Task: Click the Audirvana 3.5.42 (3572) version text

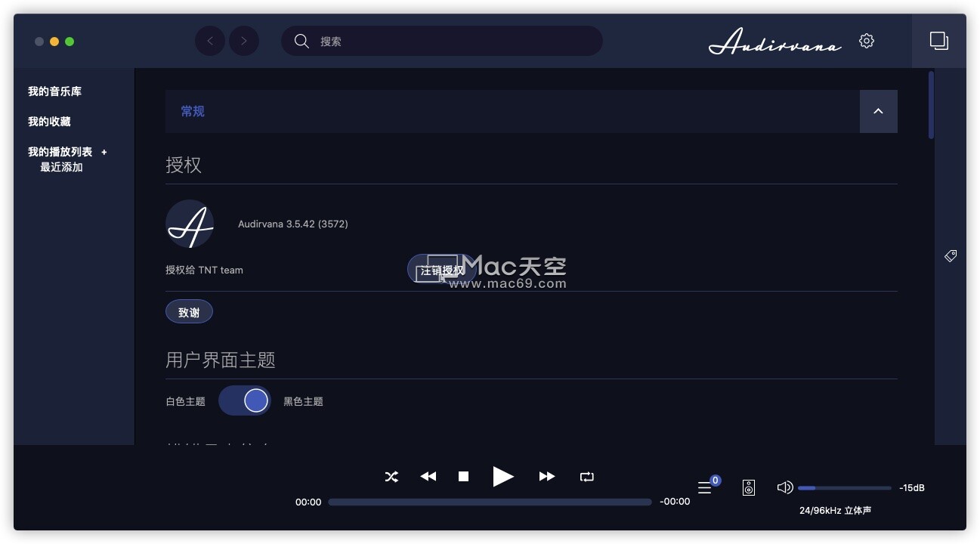Action: [293, 224]
